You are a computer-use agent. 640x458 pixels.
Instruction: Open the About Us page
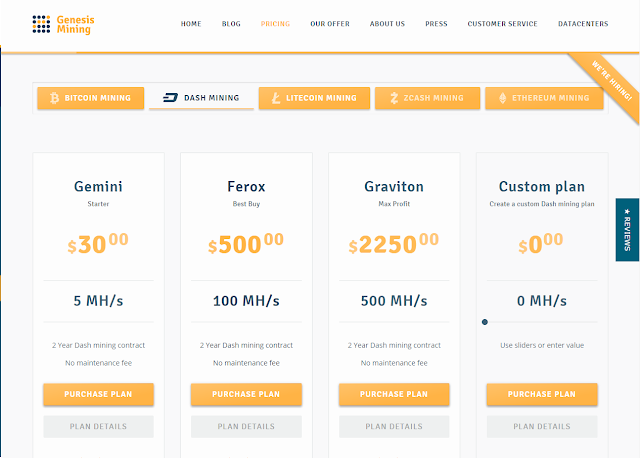tap(387, 24)
